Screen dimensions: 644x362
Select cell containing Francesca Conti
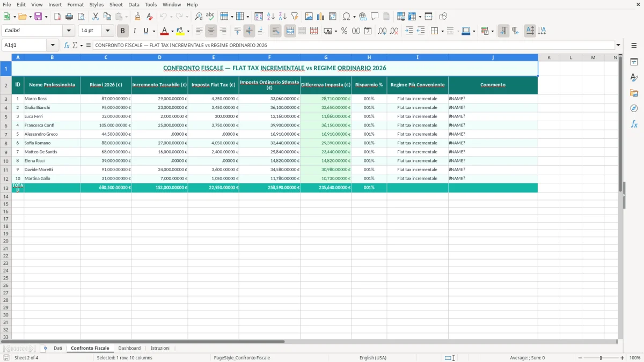[52, 125]
